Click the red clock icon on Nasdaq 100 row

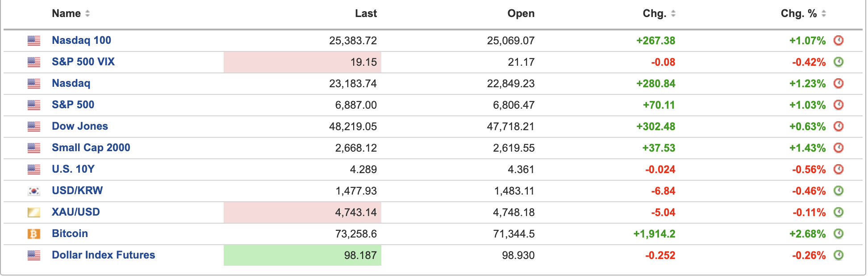coord(839,41)
